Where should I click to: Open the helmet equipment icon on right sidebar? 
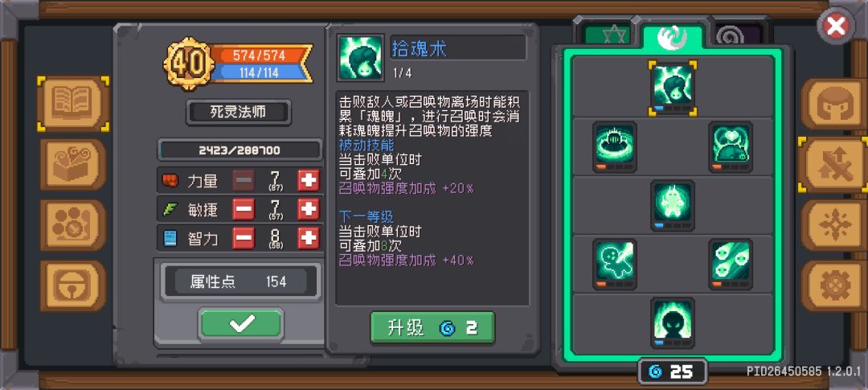click(x=834, y=104)
